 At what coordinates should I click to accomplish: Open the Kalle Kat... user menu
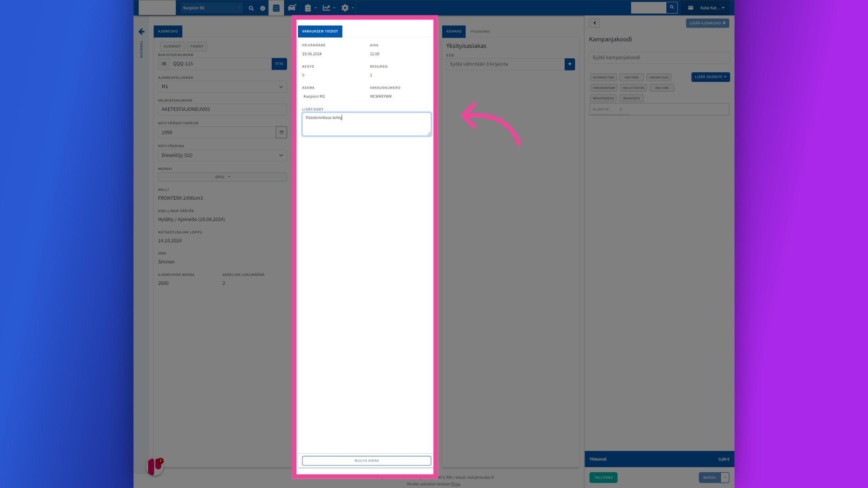click(712, 8)
